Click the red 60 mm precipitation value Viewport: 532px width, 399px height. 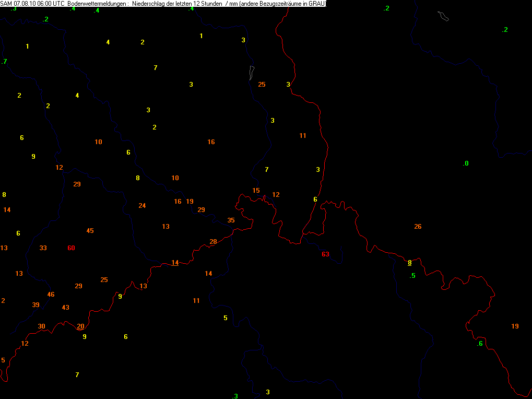[x=71, y=248]
